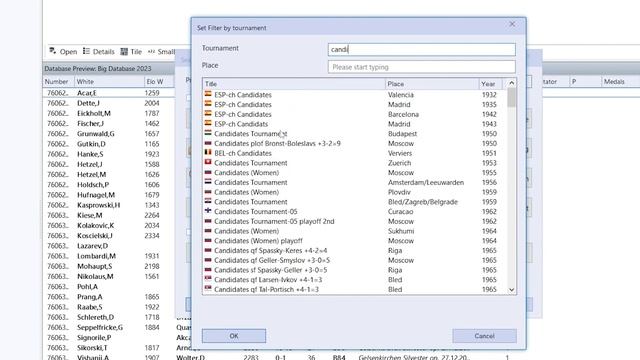
Task: Click Swiss flag icon of Zuerich row
Action: click(208, 162)
